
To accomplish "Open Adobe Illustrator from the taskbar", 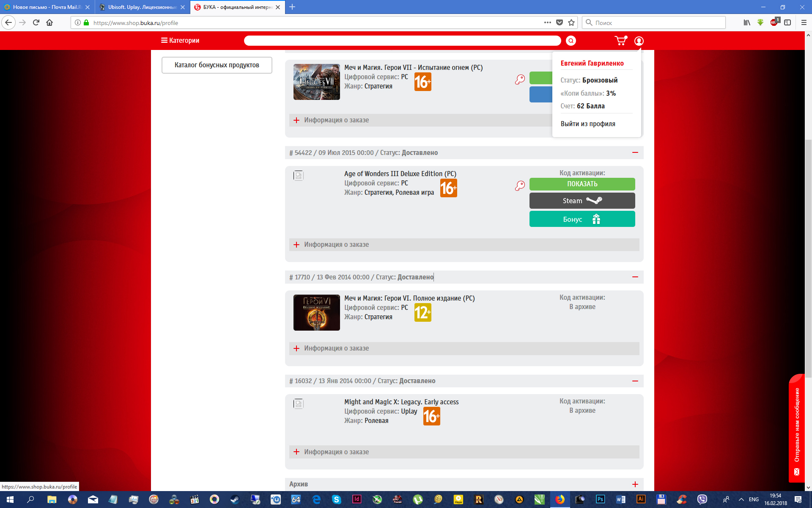I will pyautogui.click(x=641, y=500).
